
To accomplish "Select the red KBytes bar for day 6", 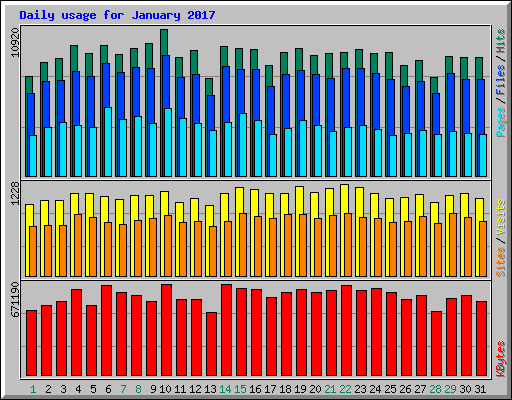I will (x=106, y=330).
